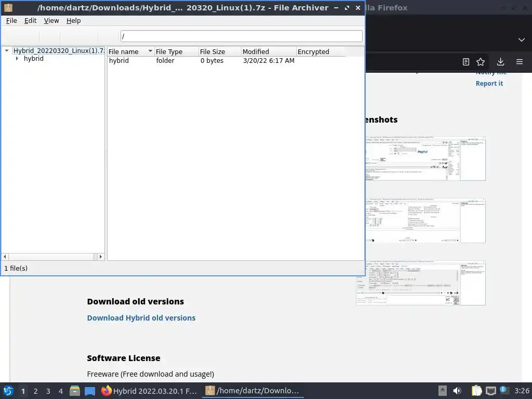The height and width of the screenshot is (399, 532).
Task: Open update notifier tray icon
Action: (x=504, y=390)
